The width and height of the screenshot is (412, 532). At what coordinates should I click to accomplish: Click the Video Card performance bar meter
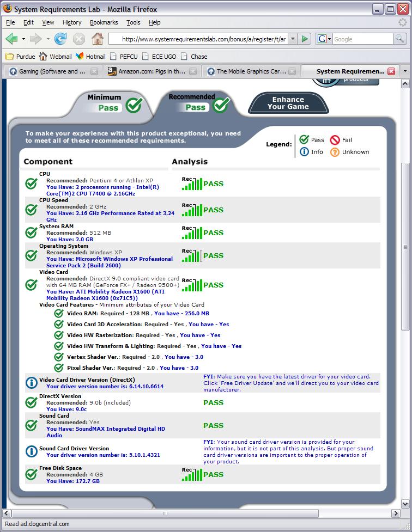192,285
